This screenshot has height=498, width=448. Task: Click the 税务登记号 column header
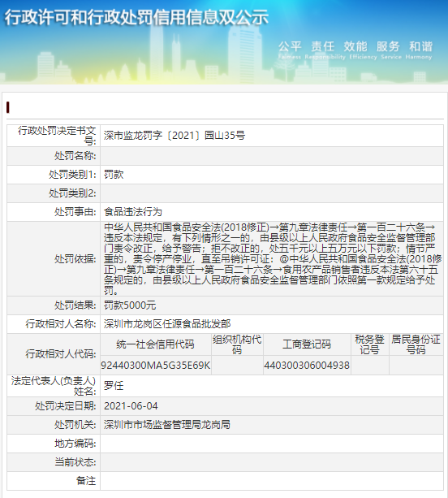[369, 344]
